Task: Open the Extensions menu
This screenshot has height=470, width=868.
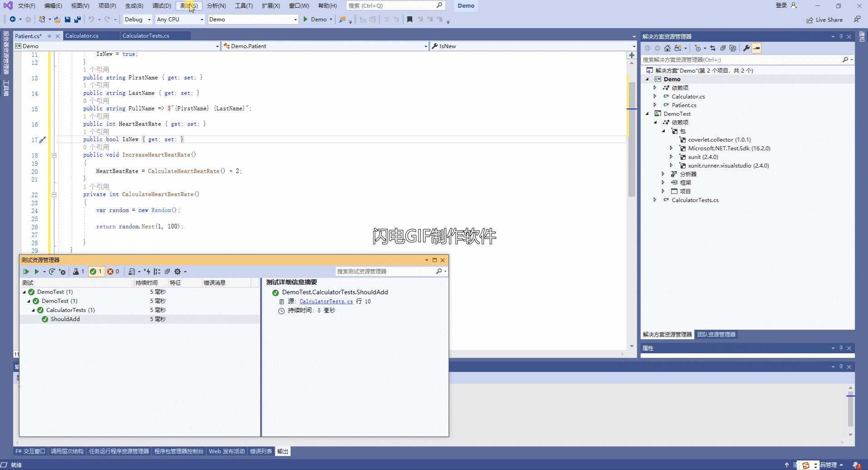Action: [271, 5]
